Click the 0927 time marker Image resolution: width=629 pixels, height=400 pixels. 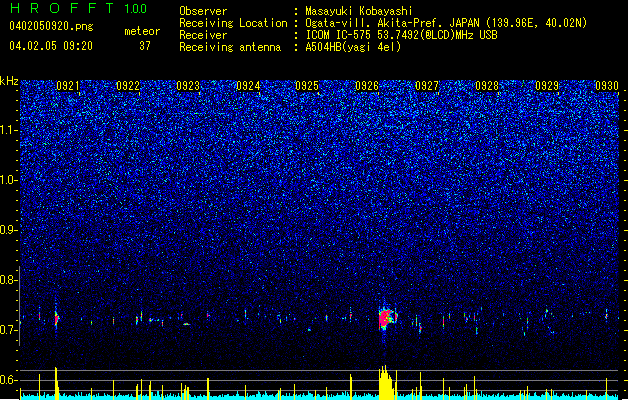pyautogui.click(x=427, y=86)
